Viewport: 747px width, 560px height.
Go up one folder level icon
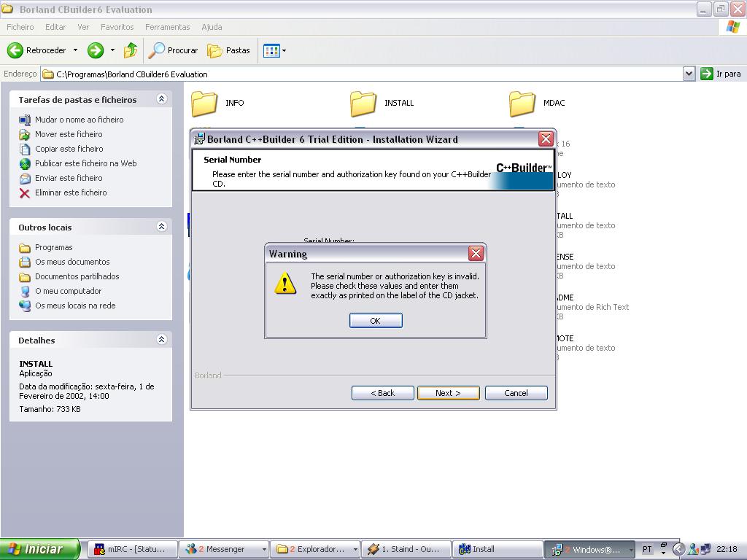pos(130,50)
